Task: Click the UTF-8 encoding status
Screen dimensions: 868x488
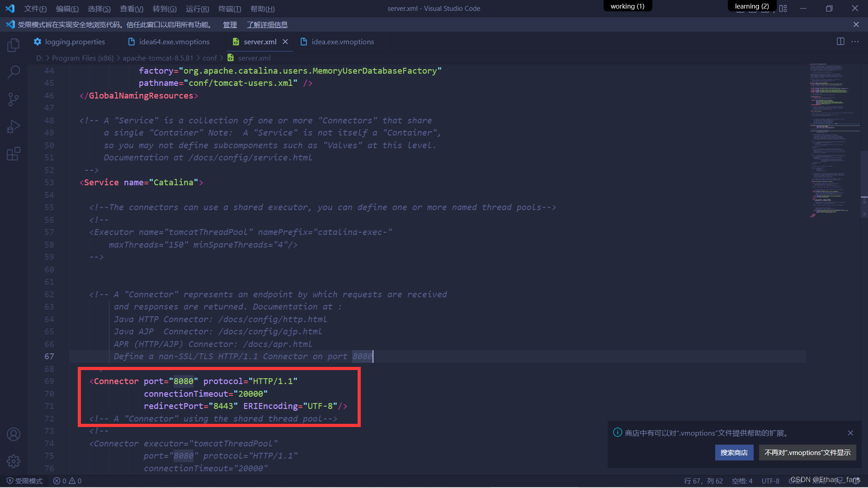Action: [770, 481]
